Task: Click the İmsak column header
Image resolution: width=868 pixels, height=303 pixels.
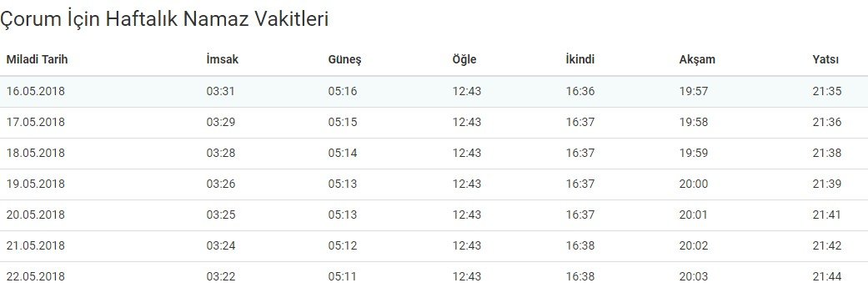Action: pyautogui.click(x=222, y=59)
